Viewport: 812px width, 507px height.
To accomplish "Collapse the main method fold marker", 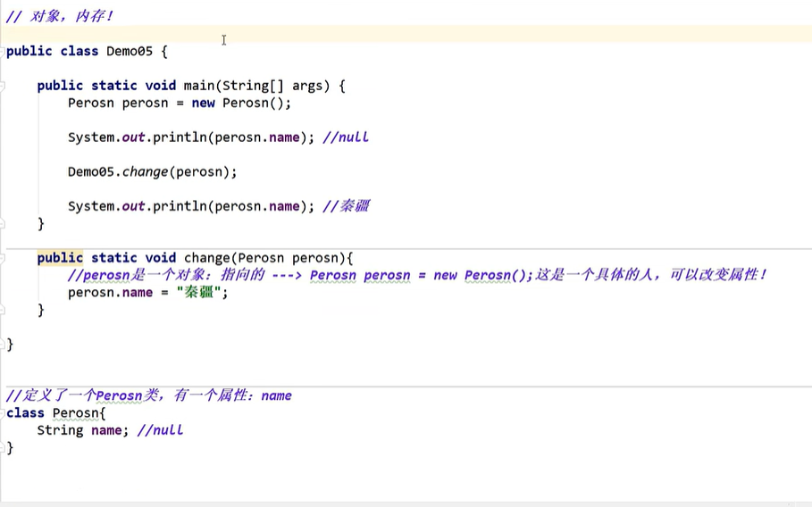I will [2, 86].
